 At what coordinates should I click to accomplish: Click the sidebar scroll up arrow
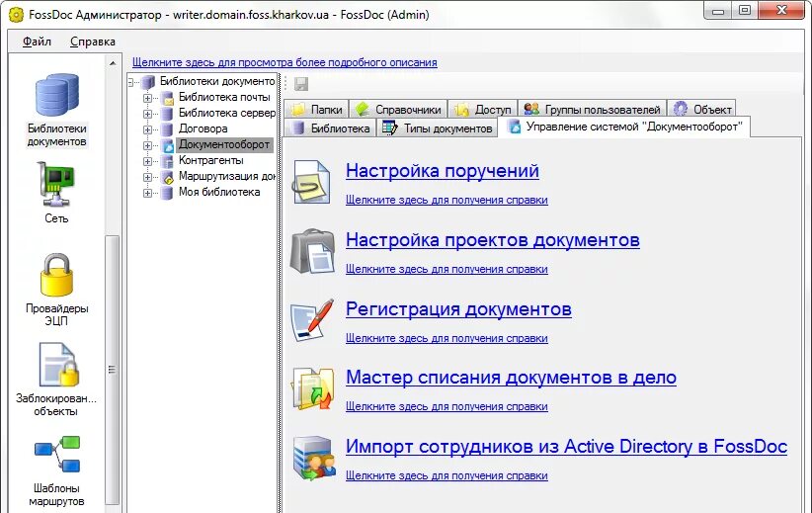point(113,63)
